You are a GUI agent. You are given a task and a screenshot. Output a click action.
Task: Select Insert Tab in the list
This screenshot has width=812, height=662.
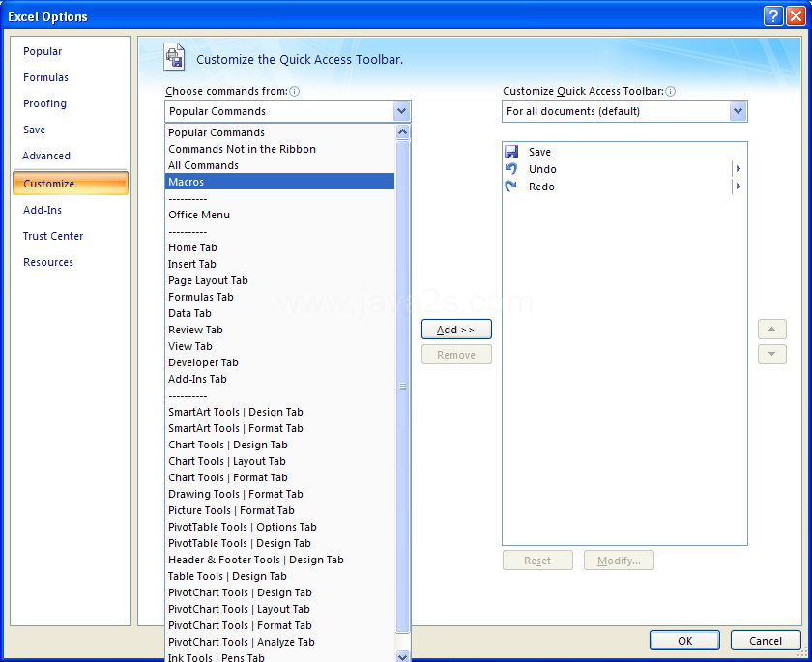click(279, 264)
